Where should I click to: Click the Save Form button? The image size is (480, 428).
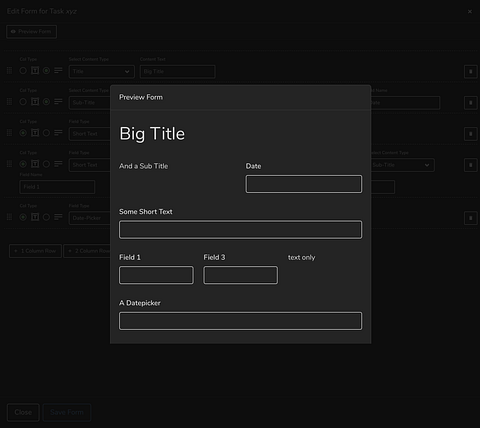(67, 412)
